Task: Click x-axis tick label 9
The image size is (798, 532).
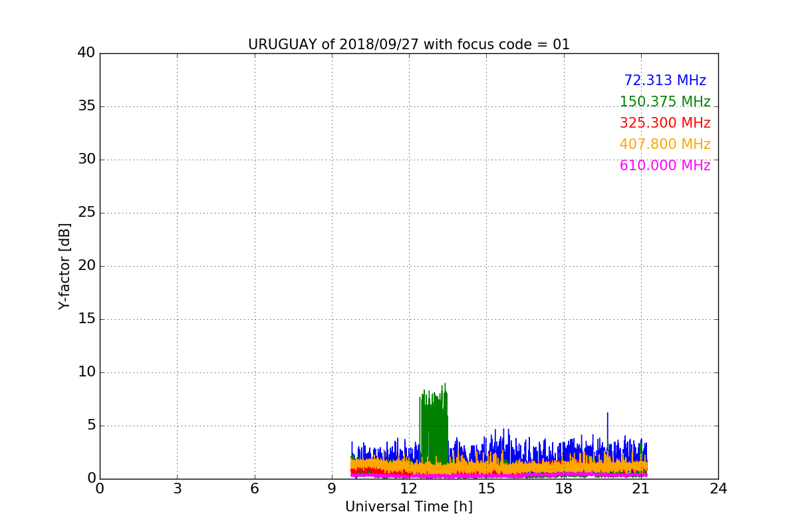Action: (x=332, y=489)
